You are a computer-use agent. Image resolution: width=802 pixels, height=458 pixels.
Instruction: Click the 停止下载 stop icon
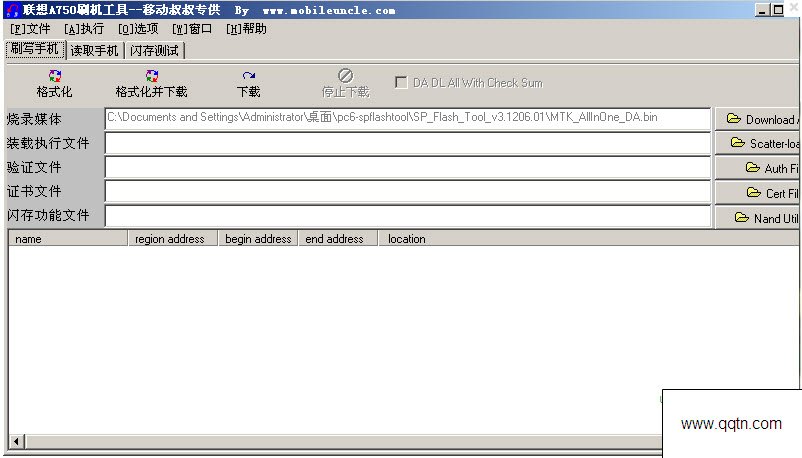click(x=345, y=76)
